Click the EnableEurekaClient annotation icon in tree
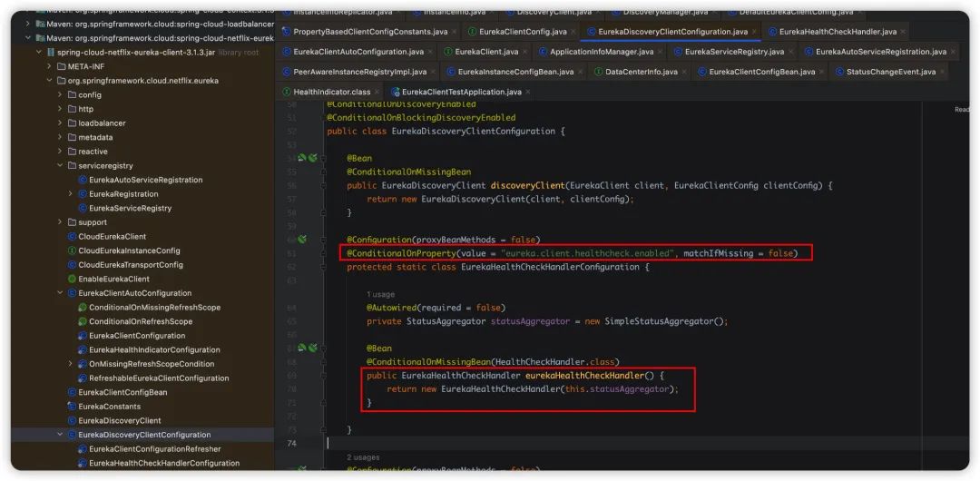 [72, 279]
